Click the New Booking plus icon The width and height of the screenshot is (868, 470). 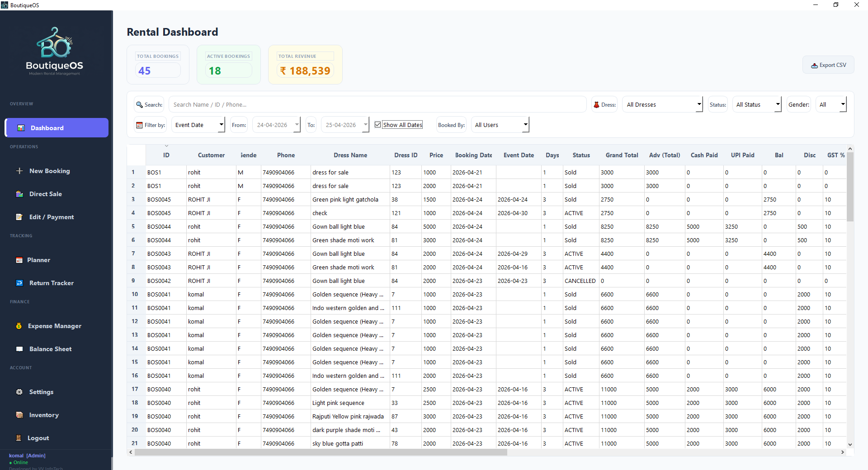(19, 171)
